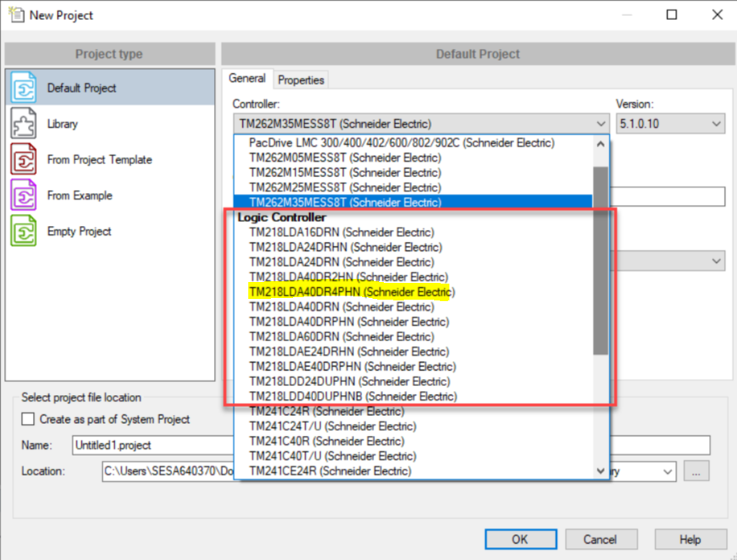Click the Empty Project label

[79, 232]
